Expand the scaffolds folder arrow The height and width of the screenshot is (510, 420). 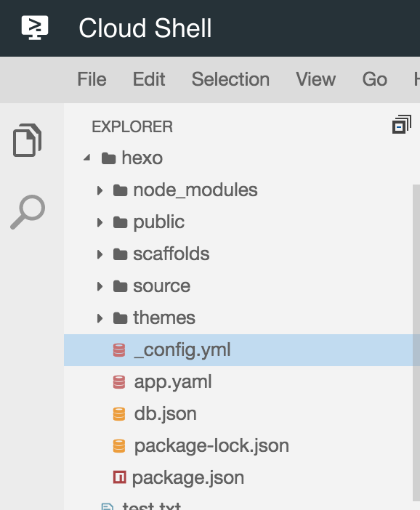point(100,254)
